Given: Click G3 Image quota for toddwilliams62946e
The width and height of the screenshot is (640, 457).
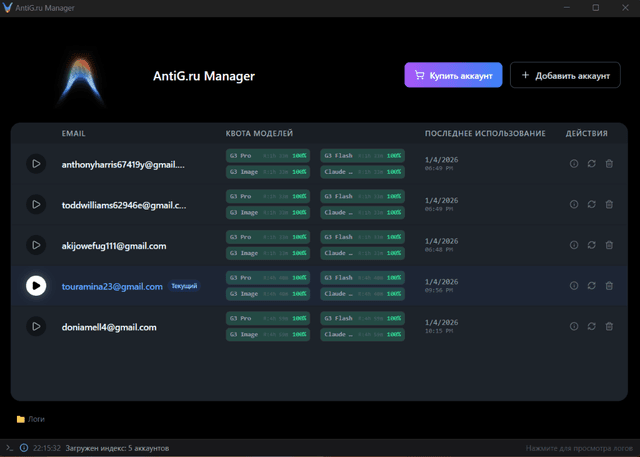Looking at the screenshot, I should click(x=268, y=213).
